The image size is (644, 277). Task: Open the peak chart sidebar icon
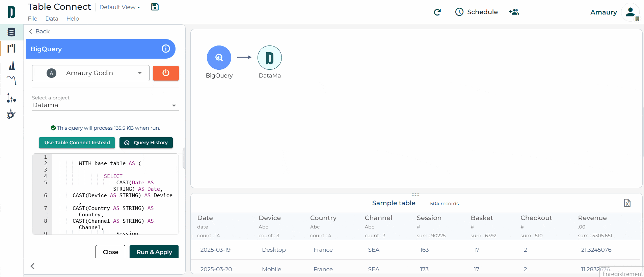click(x=12, y=65)
